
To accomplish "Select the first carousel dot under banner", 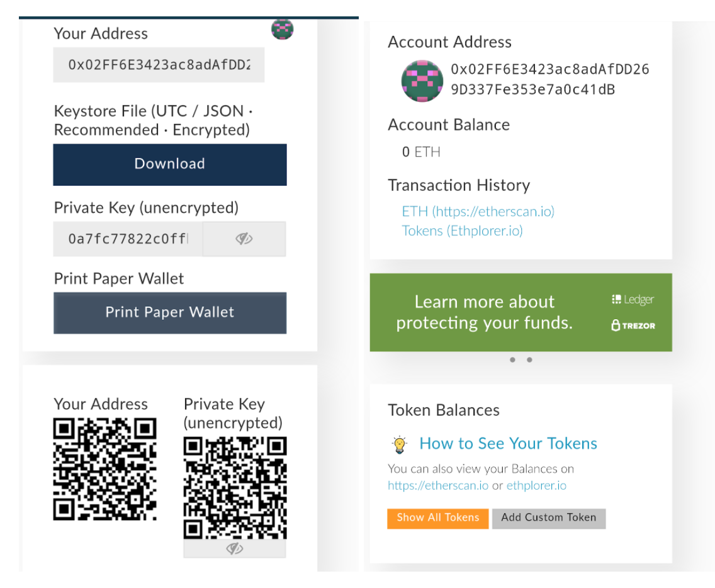I will click(x=512, y=360).
